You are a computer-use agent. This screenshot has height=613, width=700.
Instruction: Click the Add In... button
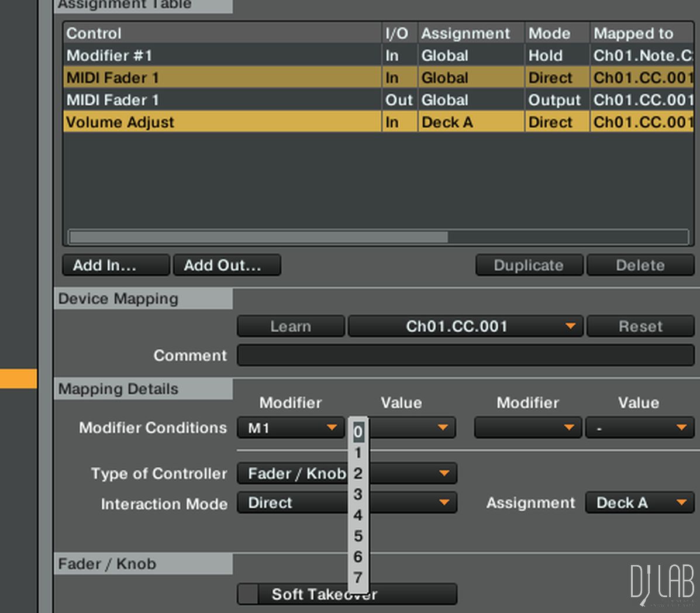click(x=116, y=266)
